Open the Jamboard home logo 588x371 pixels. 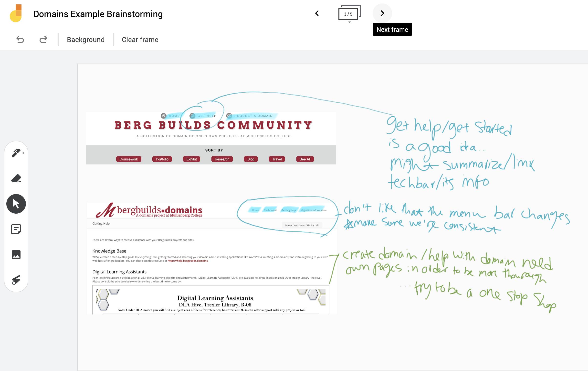[x=16, y=14]
